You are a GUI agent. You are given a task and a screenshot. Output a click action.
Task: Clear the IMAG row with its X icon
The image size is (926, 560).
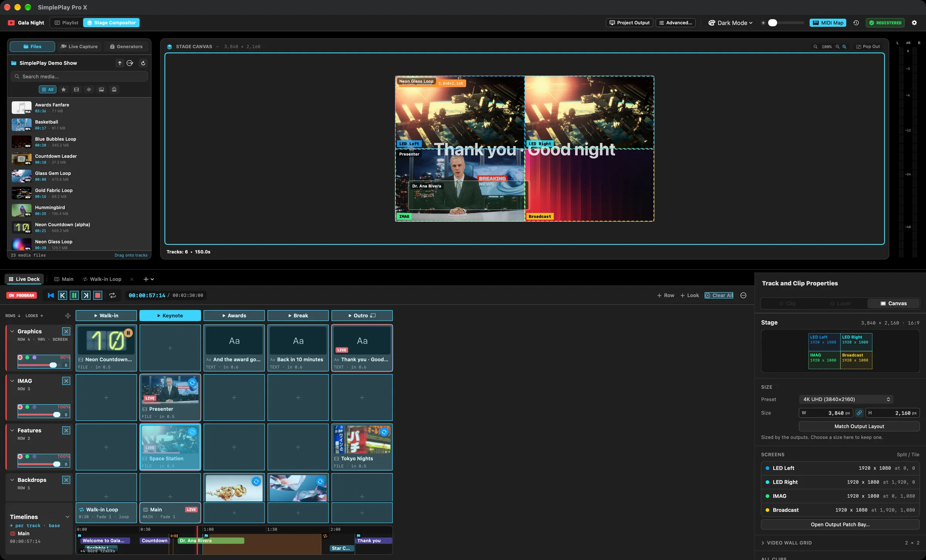point(66,381)
